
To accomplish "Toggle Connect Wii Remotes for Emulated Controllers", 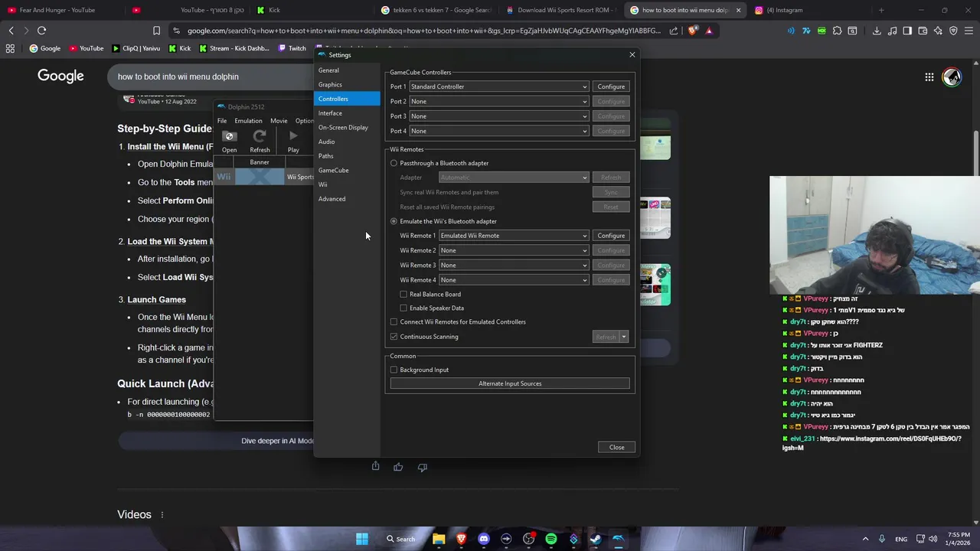I will coord(394,321).
